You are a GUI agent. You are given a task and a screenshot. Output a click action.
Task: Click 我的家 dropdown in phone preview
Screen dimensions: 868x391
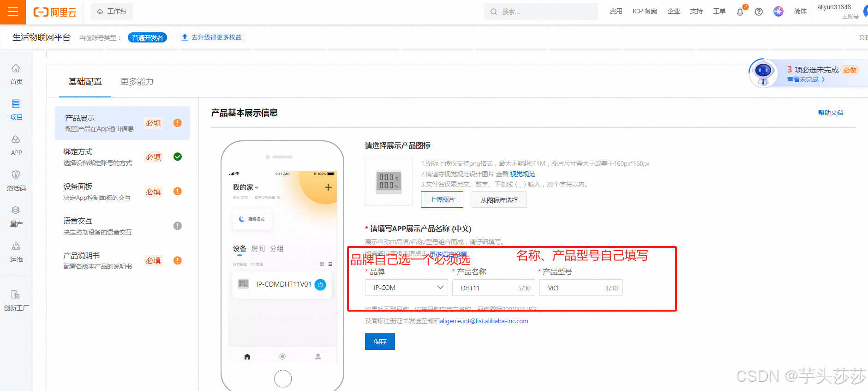[245, 187]
